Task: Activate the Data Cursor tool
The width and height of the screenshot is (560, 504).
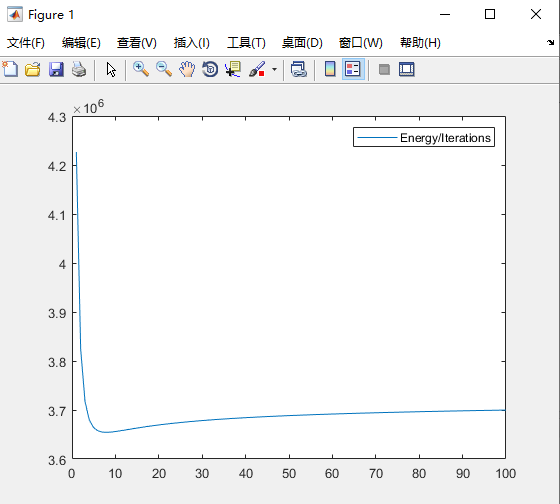Action: coord(233,69)
